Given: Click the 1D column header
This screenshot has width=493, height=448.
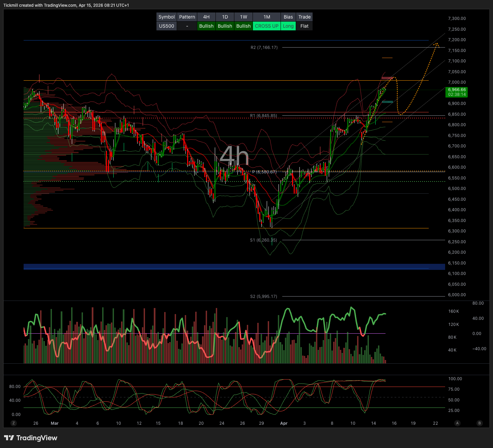Looking at the screenshot, I should [x=225, y=17].
